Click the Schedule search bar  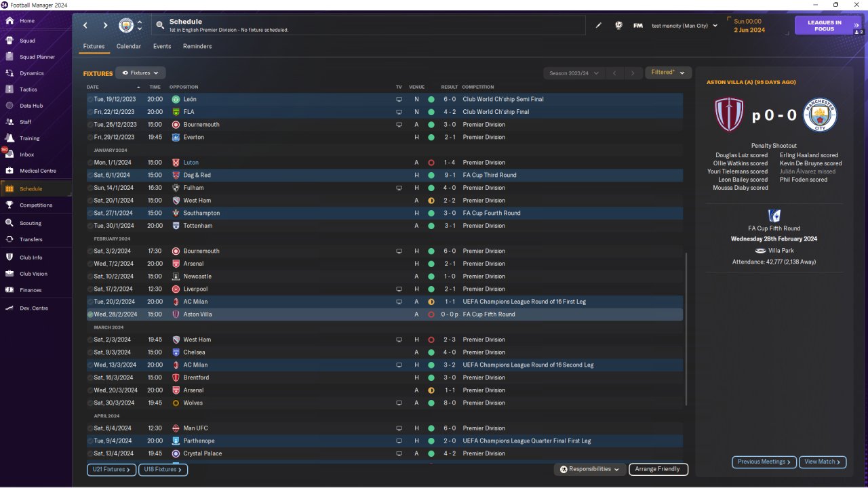tap(368, 26)
